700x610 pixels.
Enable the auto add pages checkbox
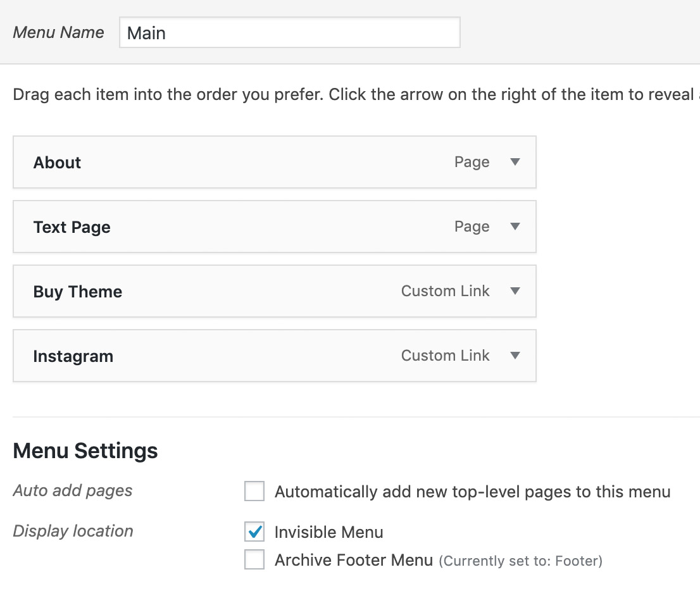click(x=254, y=492)
